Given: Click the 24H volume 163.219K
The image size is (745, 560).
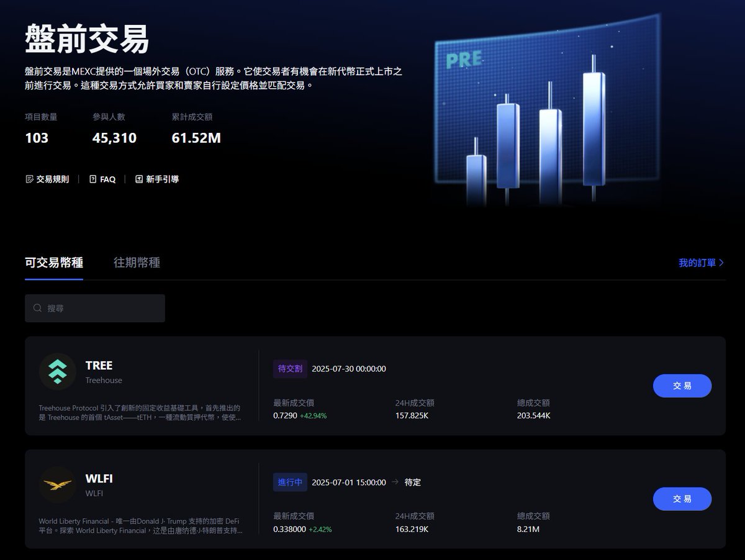Looking at the screenshot, I should (x=412, y=530).
